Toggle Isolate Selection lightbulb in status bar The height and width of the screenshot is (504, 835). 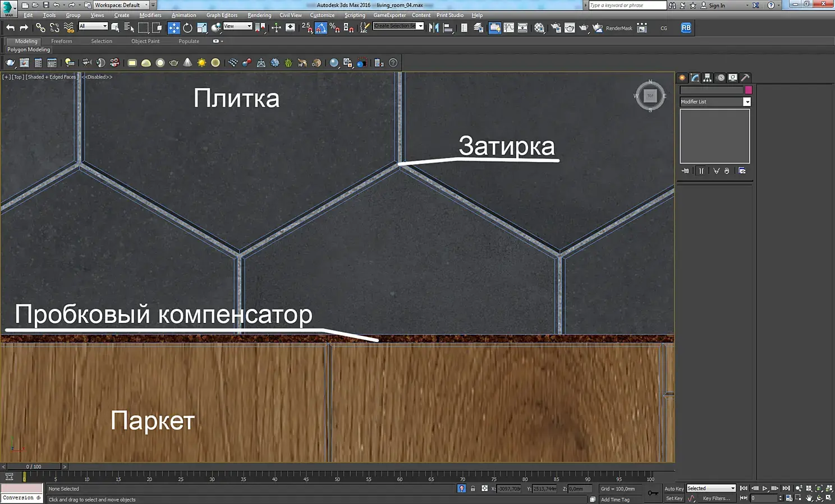pyautogui.click(x=461, y=489)
